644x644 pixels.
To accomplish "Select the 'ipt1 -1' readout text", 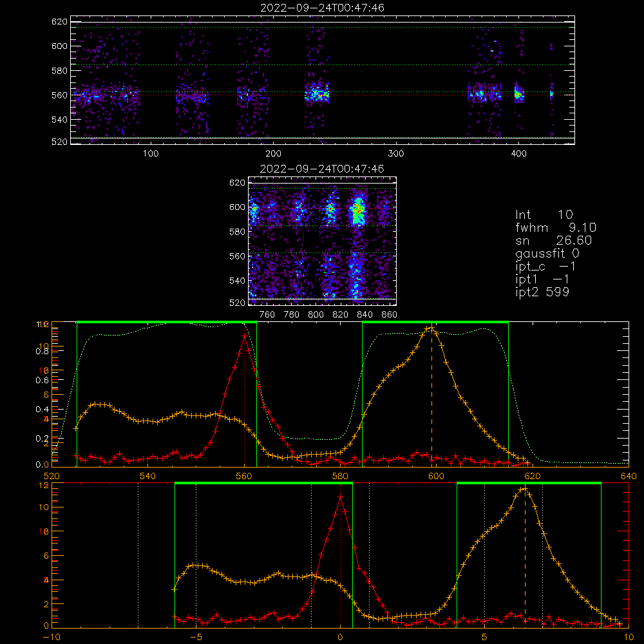I will tap(542, 279).
